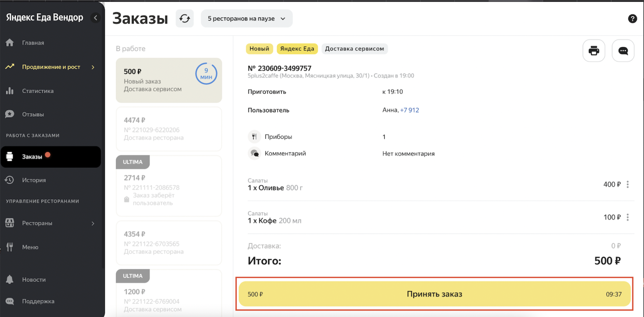Image resolution: width=644 pixels, height=317 pixels.
Task: Open Отзывы section
Action: pos(33,114)
